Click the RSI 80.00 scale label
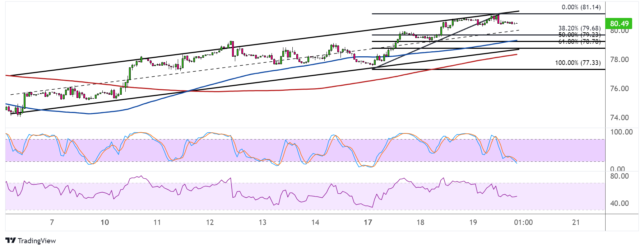Image resolution: width=644 pixels, height=250 pixels. click(x=619, y=176)
